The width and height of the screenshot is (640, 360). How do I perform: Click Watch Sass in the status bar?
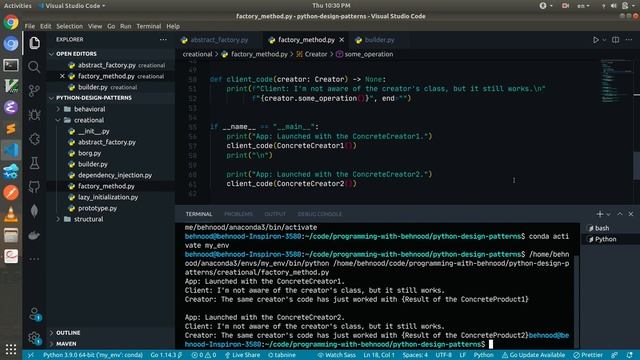click(337, 355)
